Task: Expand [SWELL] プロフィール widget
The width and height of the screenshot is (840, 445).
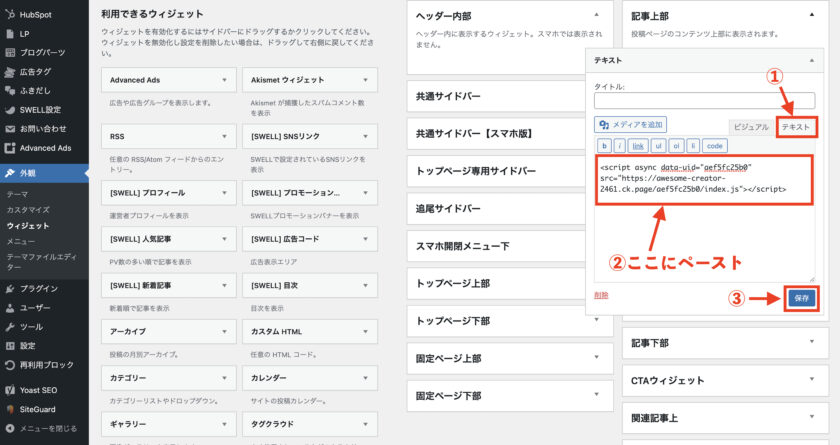Action: [x=224, y=193]
